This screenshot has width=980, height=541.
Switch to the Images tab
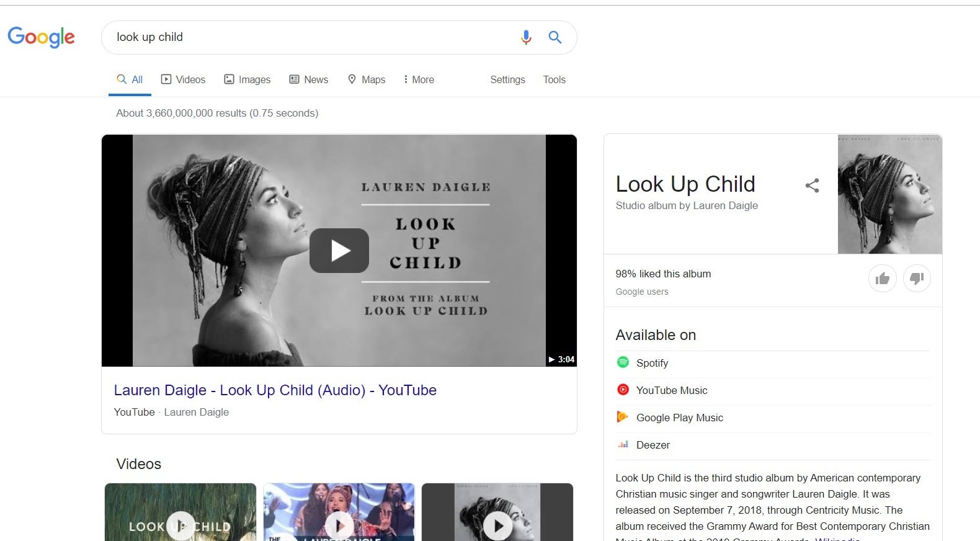(x=247, y=79)
